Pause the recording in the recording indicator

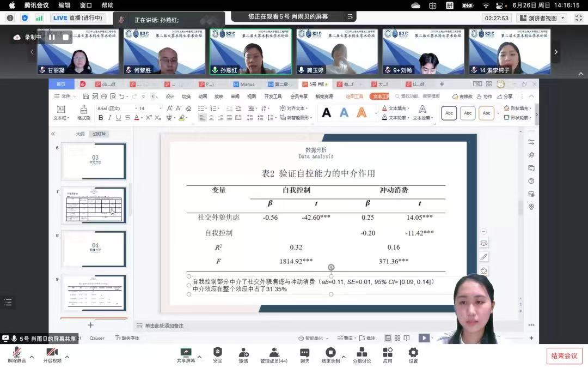point(52,37)
